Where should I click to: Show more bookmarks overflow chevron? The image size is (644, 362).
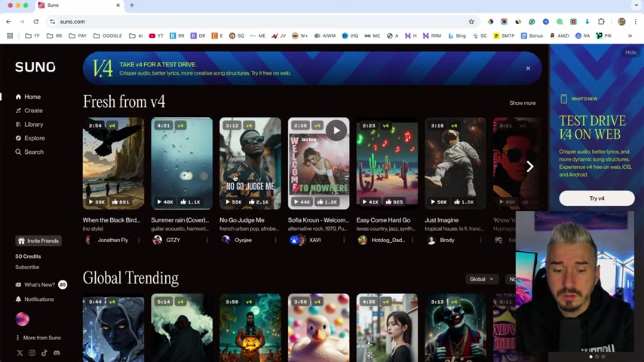pyautogui.click(x=630, y=36)
